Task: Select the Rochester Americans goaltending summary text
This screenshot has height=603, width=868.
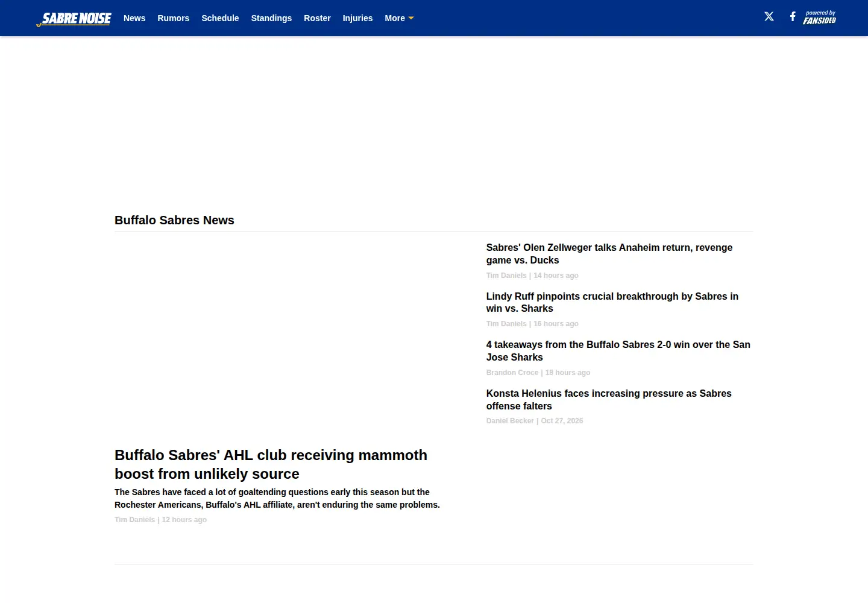Action: point(277,499)
